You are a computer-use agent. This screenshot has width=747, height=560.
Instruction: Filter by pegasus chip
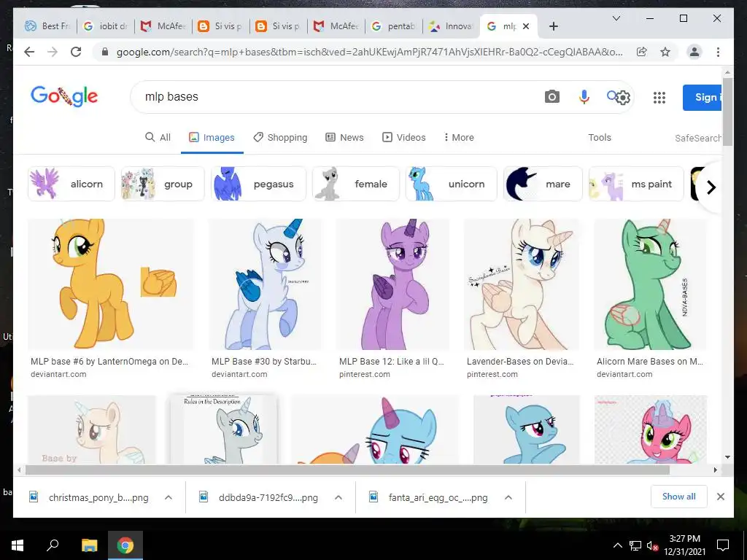pos(259,184)
